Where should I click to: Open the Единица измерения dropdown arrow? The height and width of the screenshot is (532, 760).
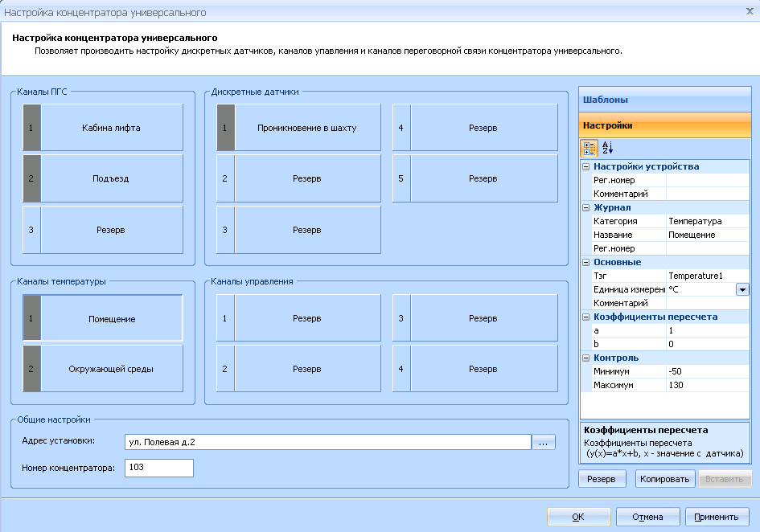[743, 289]
